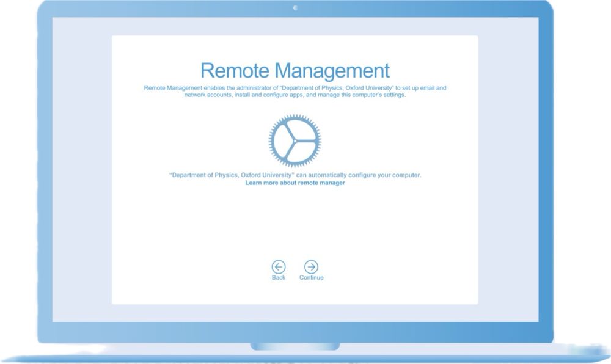This screenshot has height=364, width=611.
Task: Click the Continue label under the right arrow
Action: coord(312,277)
